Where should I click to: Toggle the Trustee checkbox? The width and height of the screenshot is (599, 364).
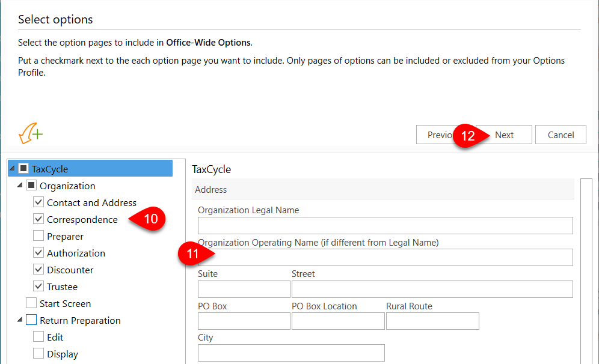(38, 287)
